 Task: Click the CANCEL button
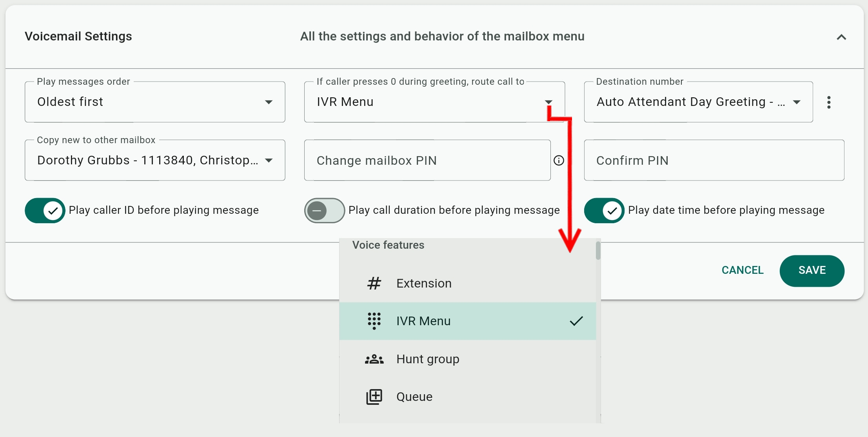point(742,270)
